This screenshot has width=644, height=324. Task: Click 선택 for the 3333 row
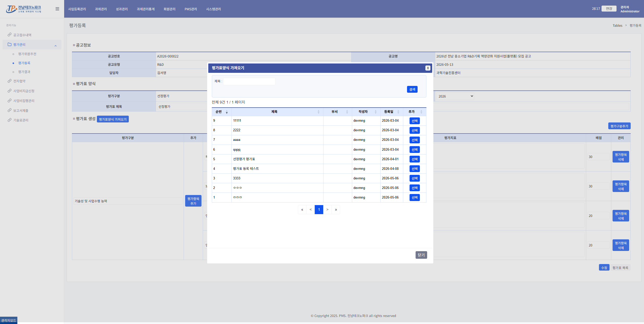click(x=415, y=178)
